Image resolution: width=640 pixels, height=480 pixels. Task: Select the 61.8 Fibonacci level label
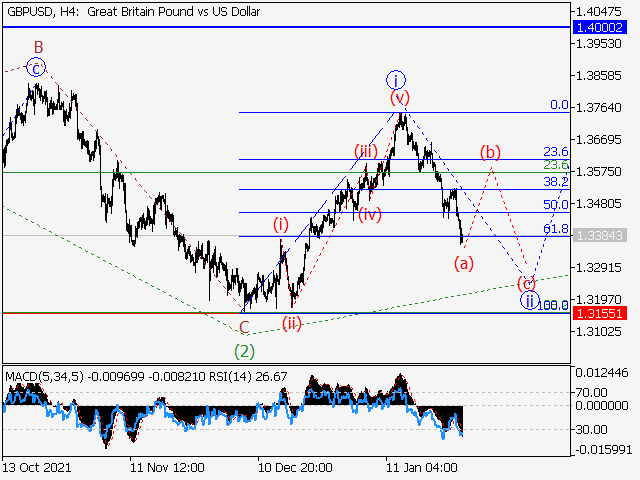pyautogui.click(x=555, y=229)
